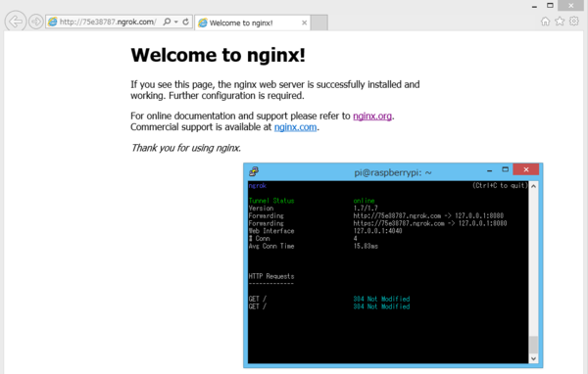Close the Welcome to nginx! tab
This screenshot has width=588, height=374.
pos(304,23)
